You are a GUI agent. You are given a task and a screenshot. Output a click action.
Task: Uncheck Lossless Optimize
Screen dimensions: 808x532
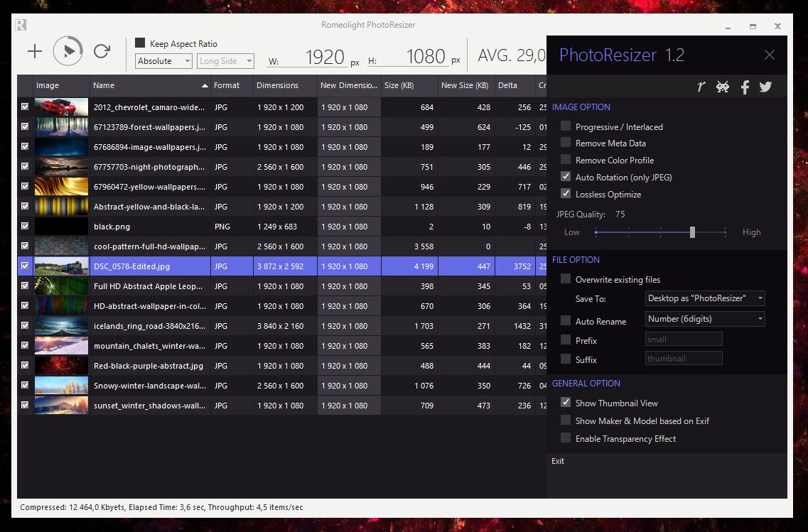pyautogui.click(x=566, y=194)
